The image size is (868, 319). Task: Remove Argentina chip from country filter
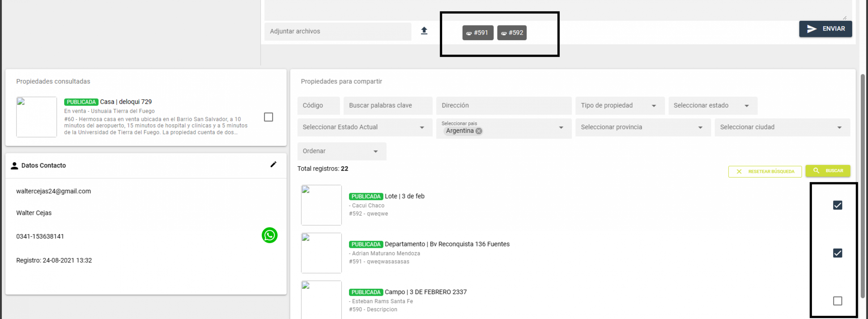click(478, 131)
